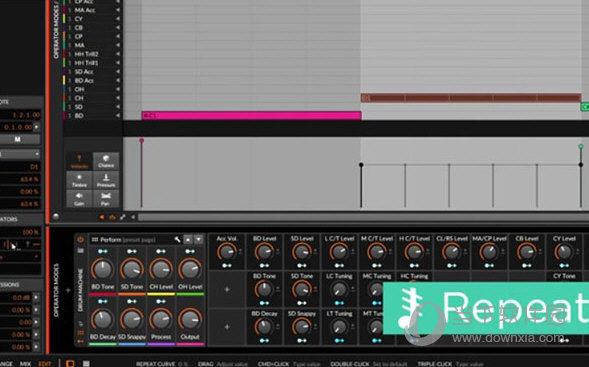Click the expand arrows icon below note editor
The width and height of the screenshot is (589, 367).
tap(122, 217)
